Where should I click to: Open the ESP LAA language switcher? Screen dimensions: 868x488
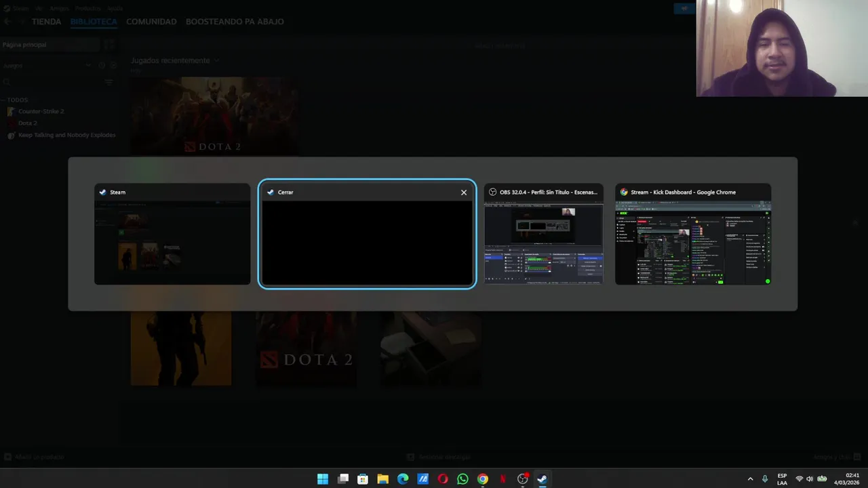click(x=782, y=479)
